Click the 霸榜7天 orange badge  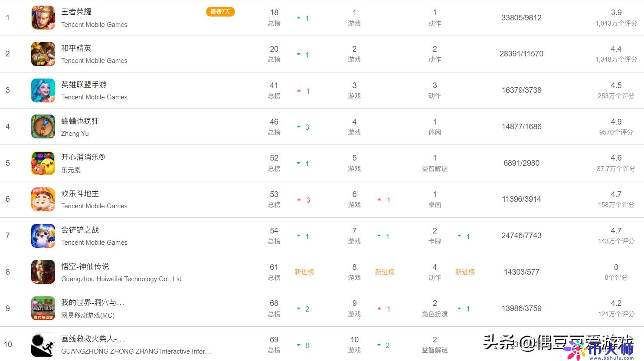(220, 12)
